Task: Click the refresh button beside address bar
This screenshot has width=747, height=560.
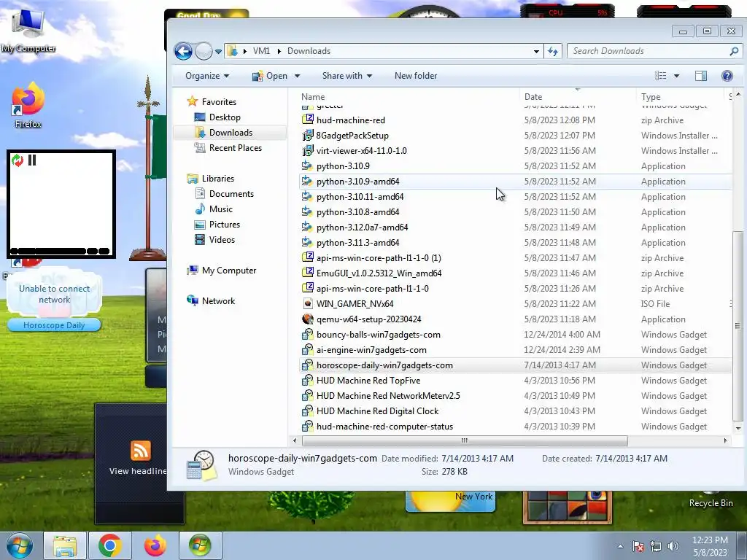Action: 553,52
